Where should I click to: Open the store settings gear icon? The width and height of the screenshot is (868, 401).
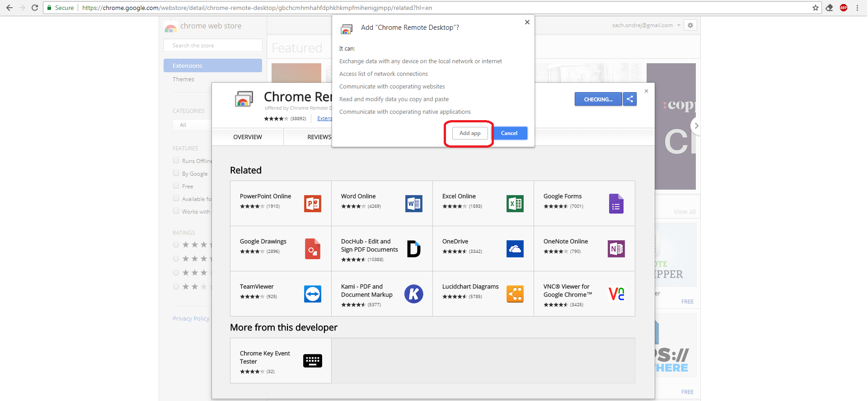pyautogui.click(x=690, y=25)
